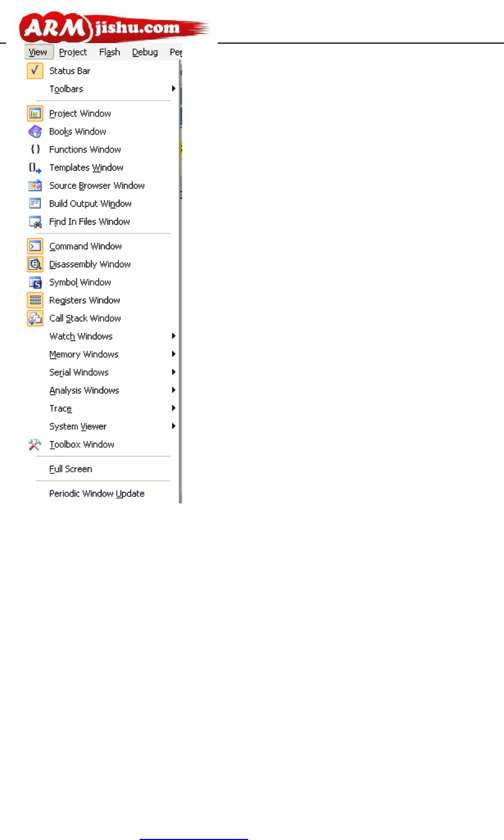Click the Functions Window braces icon
Screen dimensions: 504x840
(35, 149)
